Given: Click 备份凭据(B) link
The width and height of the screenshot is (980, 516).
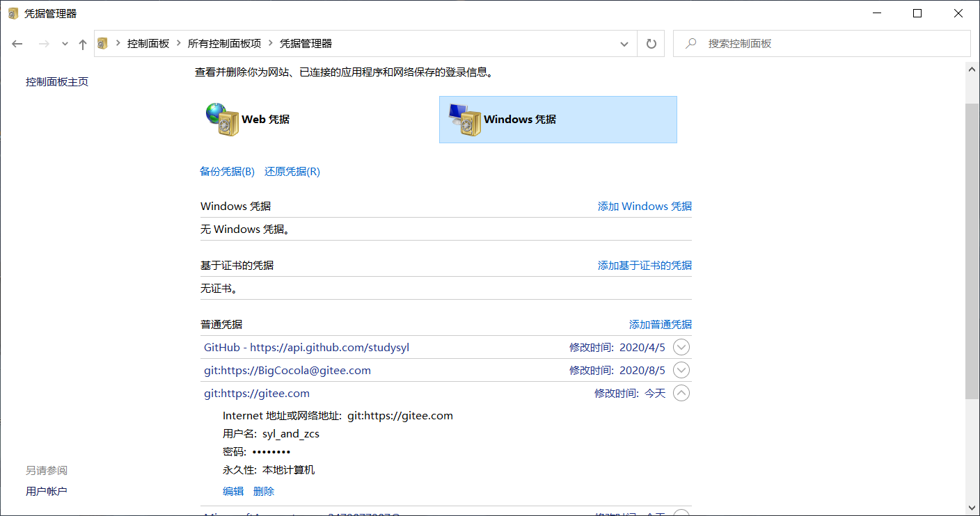Looking at the screenshot, I should click(x=228, y=172).
